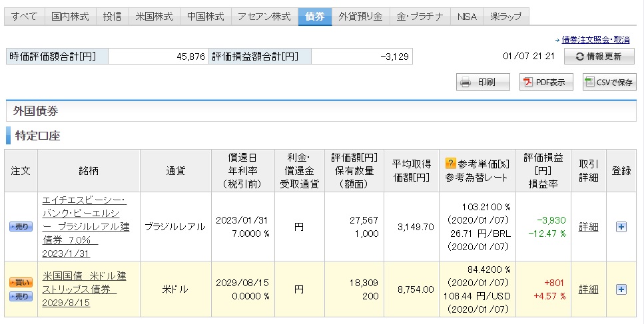644x324 pixels.
Task: Click the 27,567 valuation amount
Action: pyautogui.click(x=364, y=220)
